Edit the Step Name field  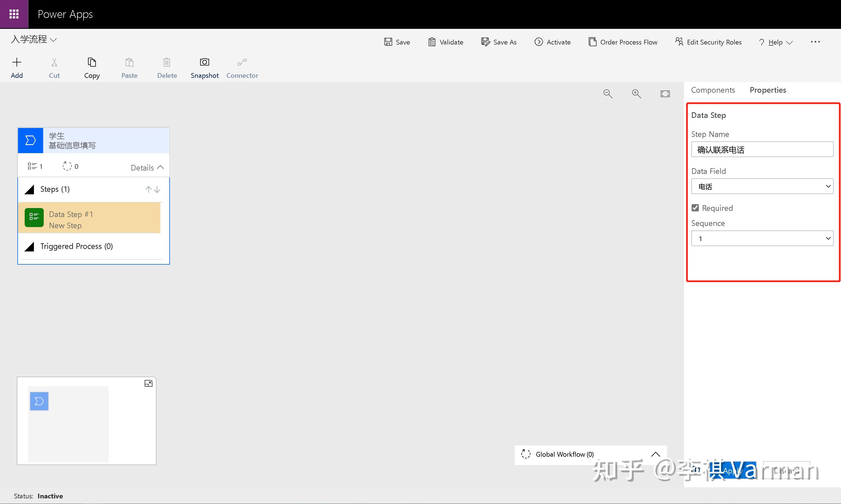click(762, 149)
